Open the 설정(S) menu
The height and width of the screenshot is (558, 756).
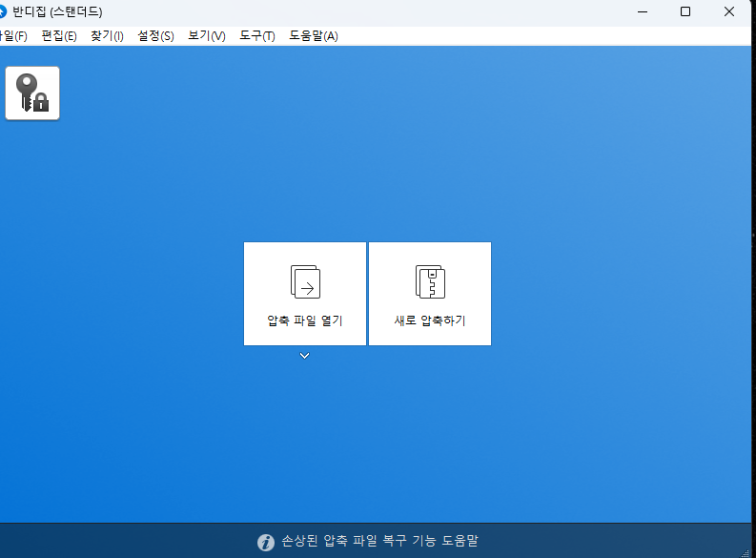155,36
